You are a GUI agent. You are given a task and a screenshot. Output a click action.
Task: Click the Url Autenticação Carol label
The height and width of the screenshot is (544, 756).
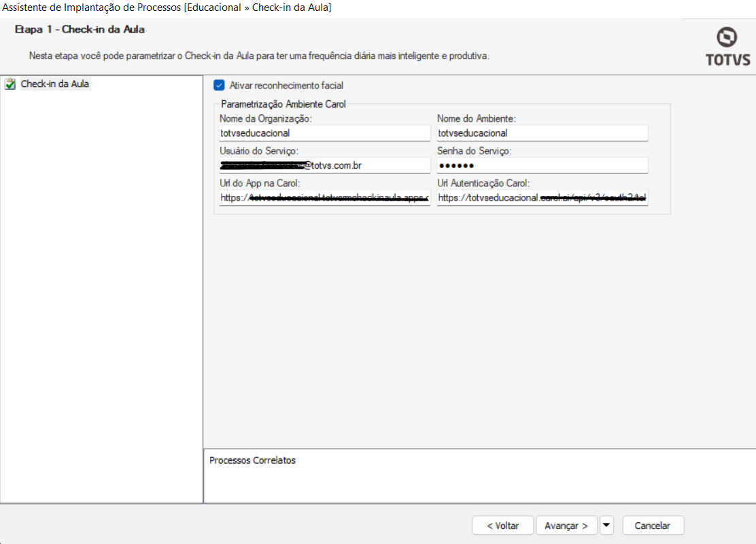483,184
